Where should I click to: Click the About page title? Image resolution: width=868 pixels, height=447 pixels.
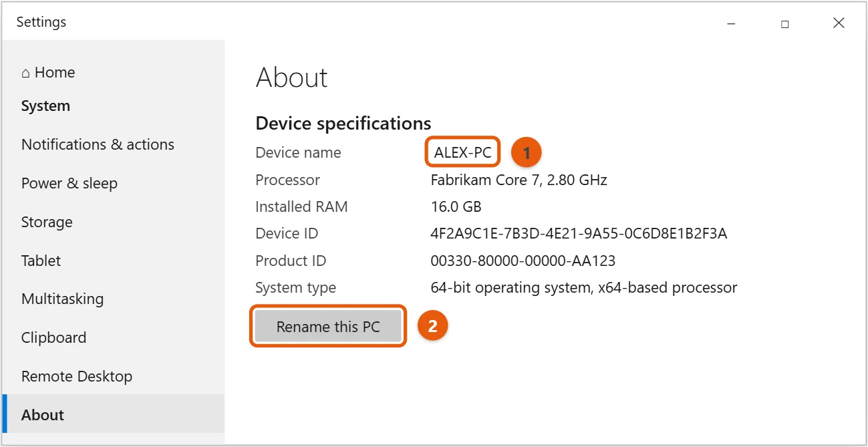[291, 78]
